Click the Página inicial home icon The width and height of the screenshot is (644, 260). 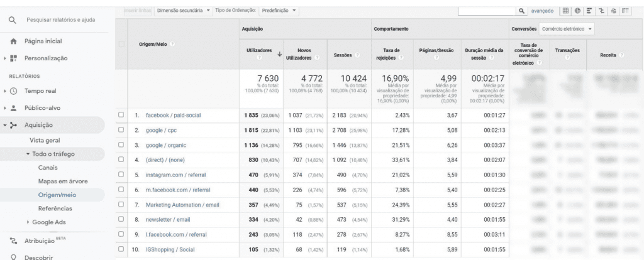tap(14, 41)
